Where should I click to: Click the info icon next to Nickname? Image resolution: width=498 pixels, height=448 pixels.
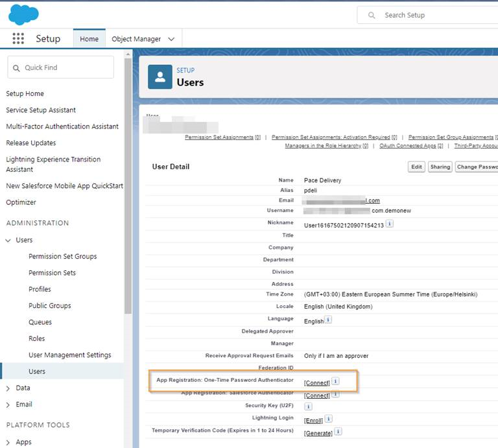[x=390, y=224]
